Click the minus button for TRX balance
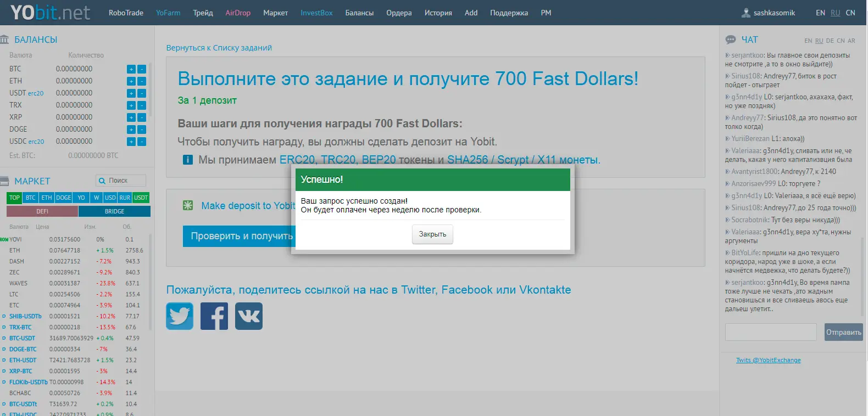This screenshot has width=868, height=416. tap(142, 105)
